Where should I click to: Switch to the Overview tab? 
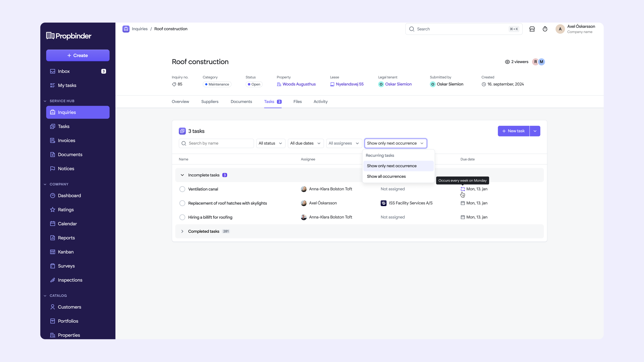[x=180, y=102]
